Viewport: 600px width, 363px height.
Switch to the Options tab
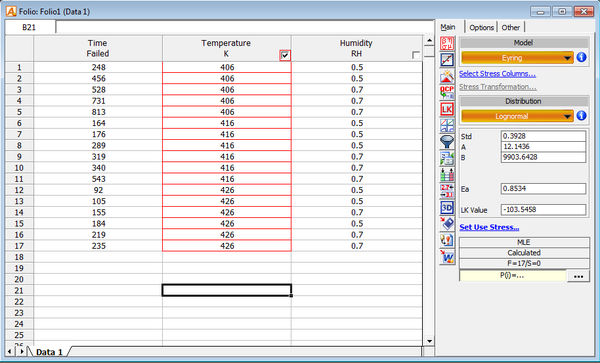pyautogui.click(x=481, y=28)
